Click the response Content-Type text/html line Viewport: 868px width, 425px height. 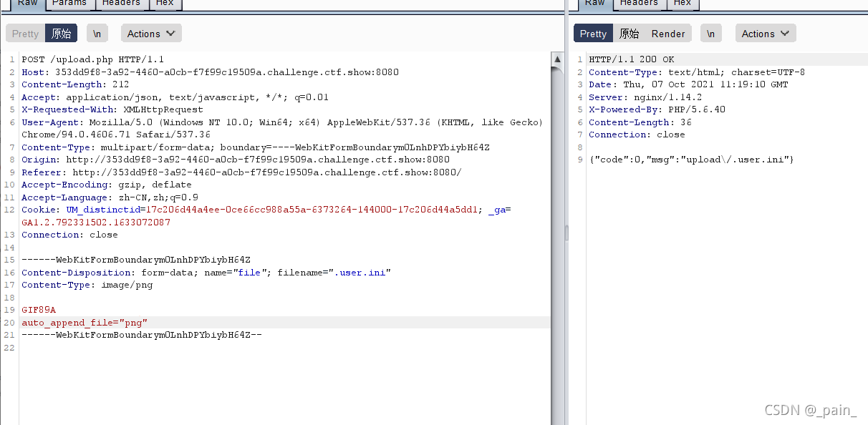[697, 72]
